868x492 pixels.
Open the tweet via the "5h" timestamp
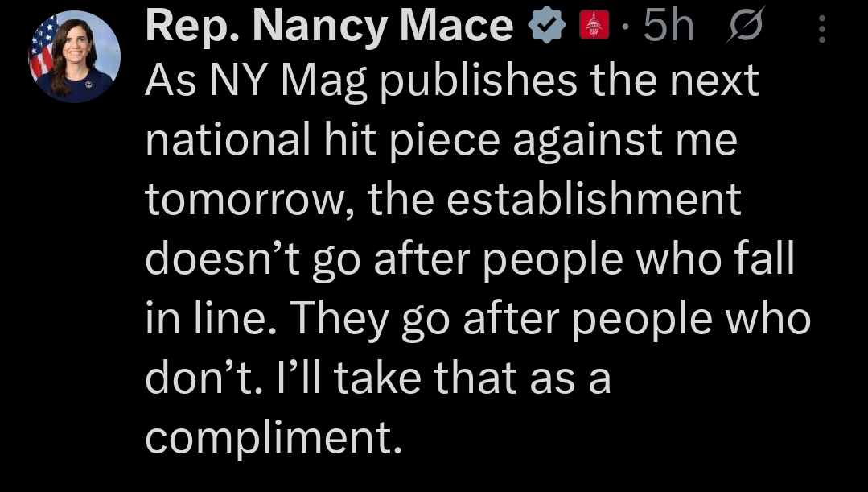pyautogui.click(x=668, y=27)
